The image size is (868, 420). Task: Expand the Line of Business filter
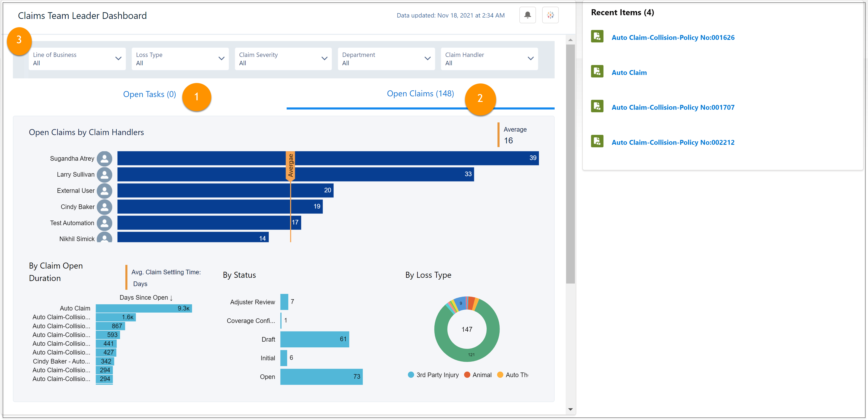point(77,59)
